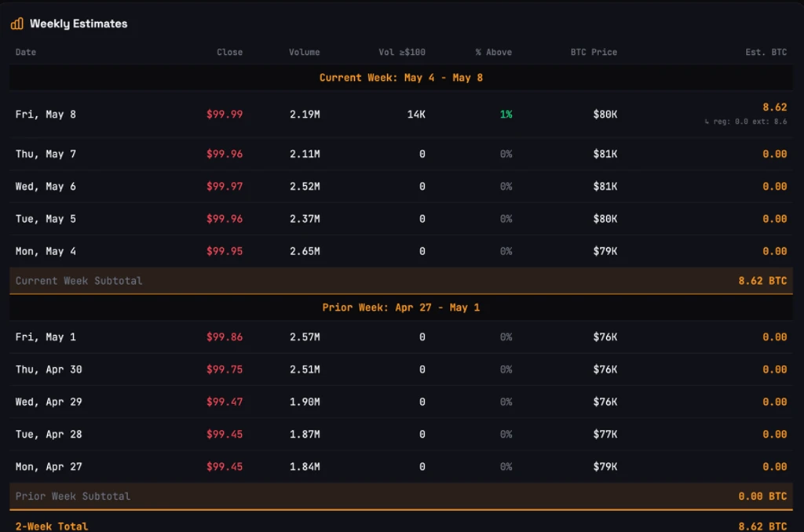Click the bar chart icon beside Weekly Estimates
The width and height of the screenshot is (804, 532).
pyautogui.click(x=17, y=24)
